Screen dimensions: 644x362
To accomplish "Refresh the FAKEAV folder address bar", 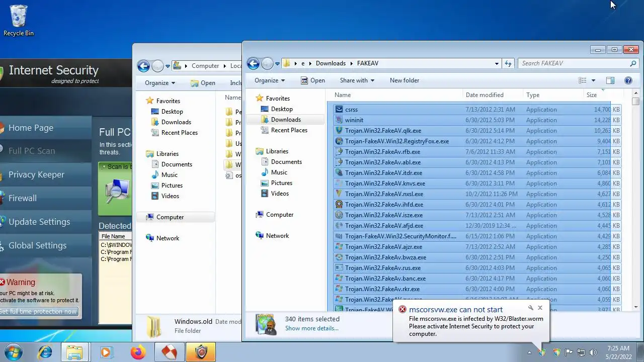I will coord(508,63).
